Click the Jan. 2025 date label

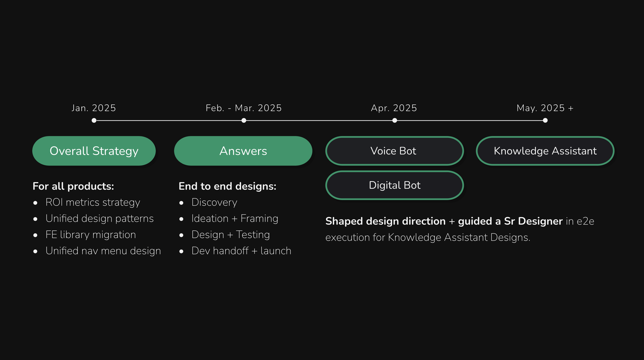pos(94,108)
